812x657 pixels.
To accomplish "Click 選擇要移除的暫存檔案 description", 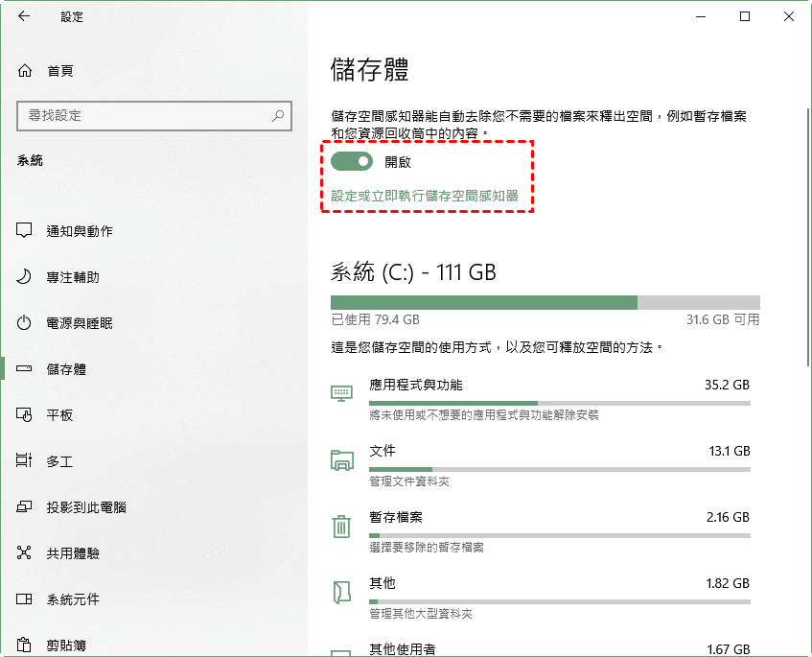I will coord(427,547).
